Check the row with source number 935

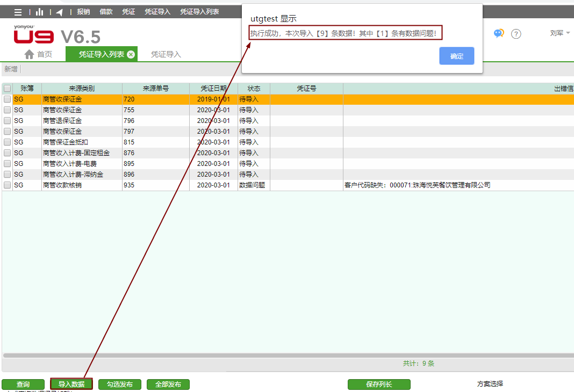click(x=7, y=185)
